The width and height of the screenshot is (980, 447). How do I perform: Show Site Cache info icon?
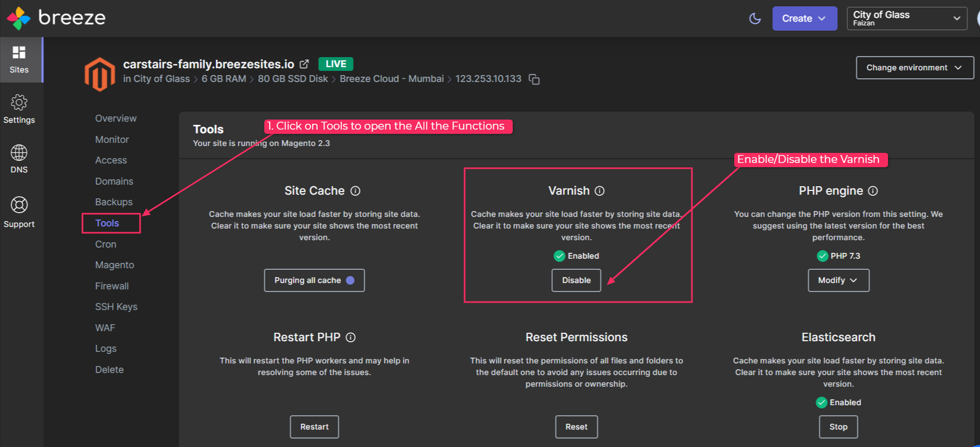tap(355, 191)
